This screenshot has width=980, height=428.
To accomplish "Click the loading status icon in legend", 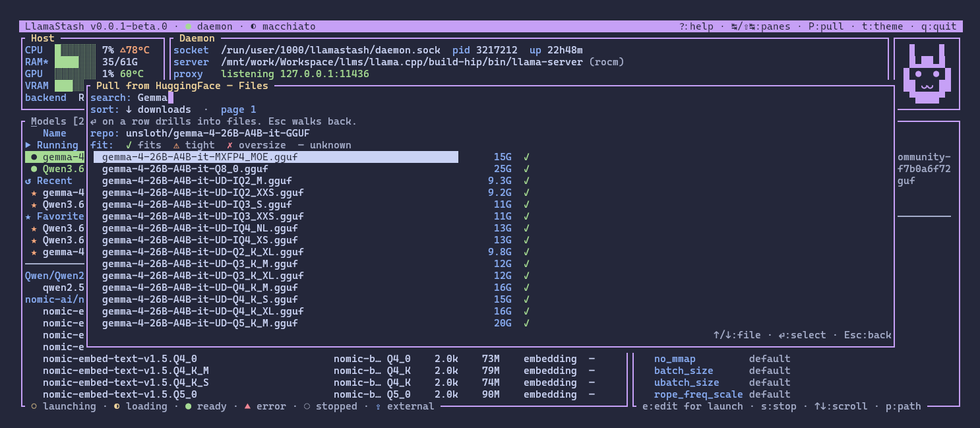I will pos(117,406).
